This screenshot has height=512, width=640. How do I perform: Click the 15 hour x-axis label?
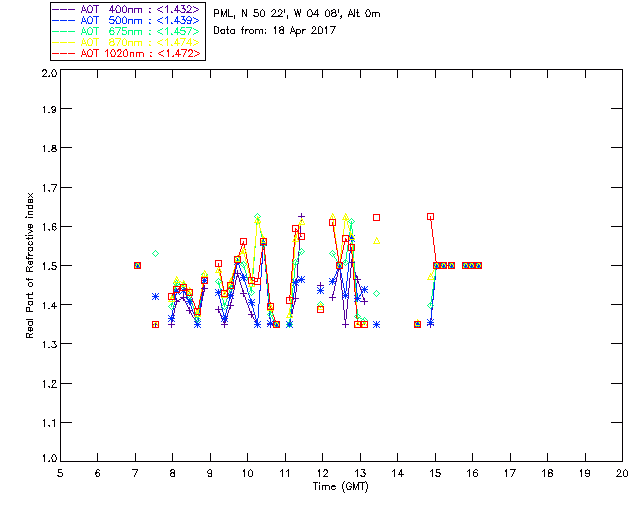435,473
